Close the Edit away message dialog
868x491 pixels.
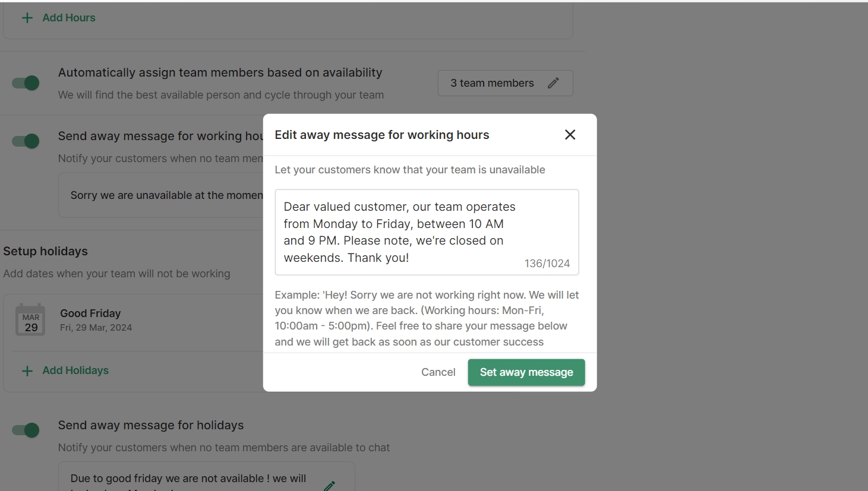tap(570, 135)
